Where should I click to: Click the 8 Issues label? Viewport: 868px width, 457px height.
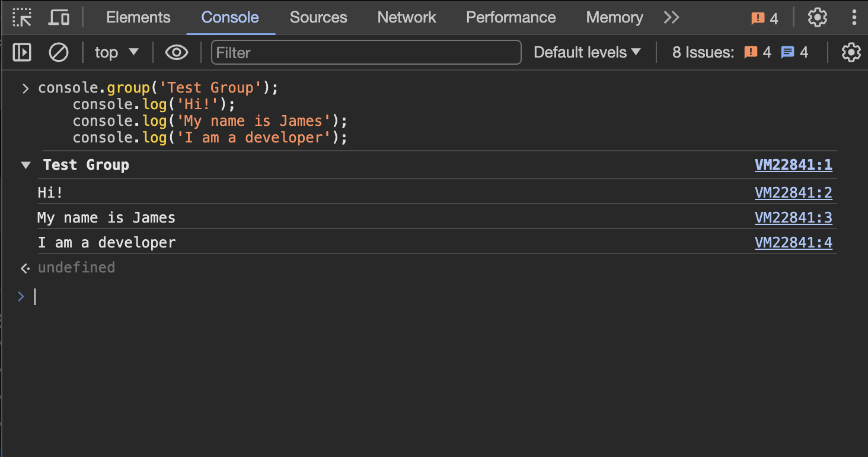703,52
